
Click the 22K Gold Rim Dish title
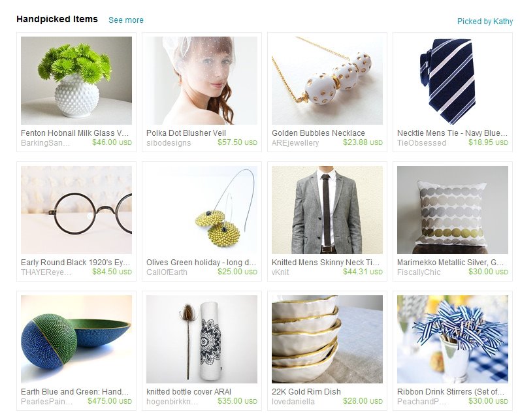[306, 392]
